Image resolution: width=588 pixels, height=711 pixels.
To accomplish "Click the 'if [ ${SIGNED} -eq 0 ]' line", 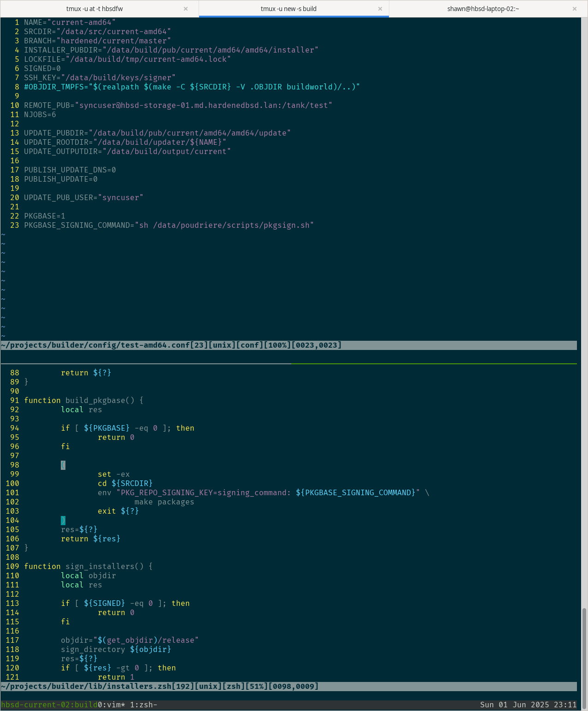I will click(125, 603).
